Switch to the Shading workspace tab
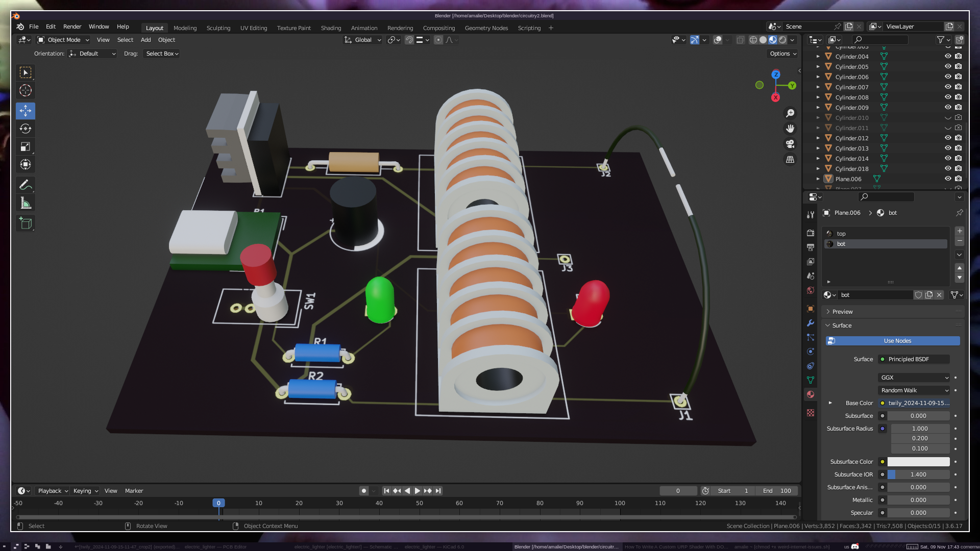The height and width of the screenshot is (551, 980). (x=331, y=28)
